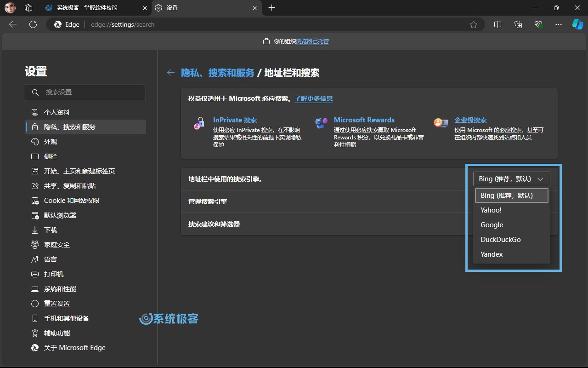The height and width of the screenshot is (368, 588).
Task: Open the Copilot sidebar icon
Action: click(x=577, y=24)
